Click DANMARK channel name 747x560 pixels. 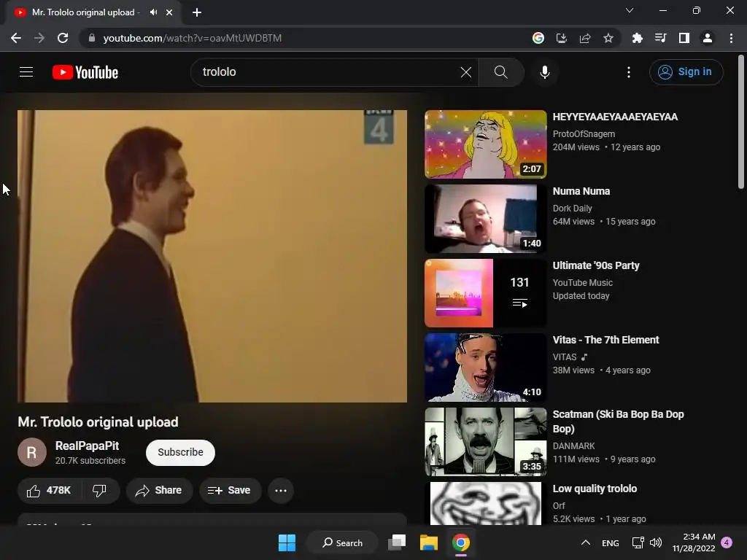coord(573,446)
